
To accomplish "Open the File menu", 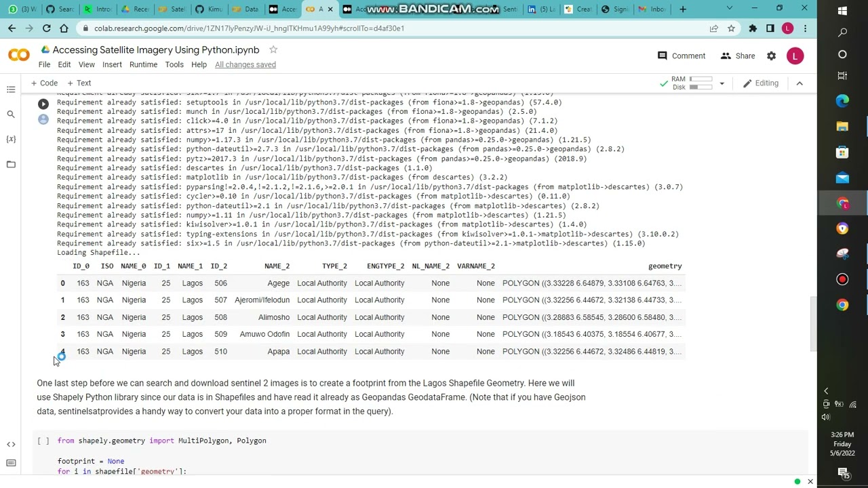I will click(44, 64).
